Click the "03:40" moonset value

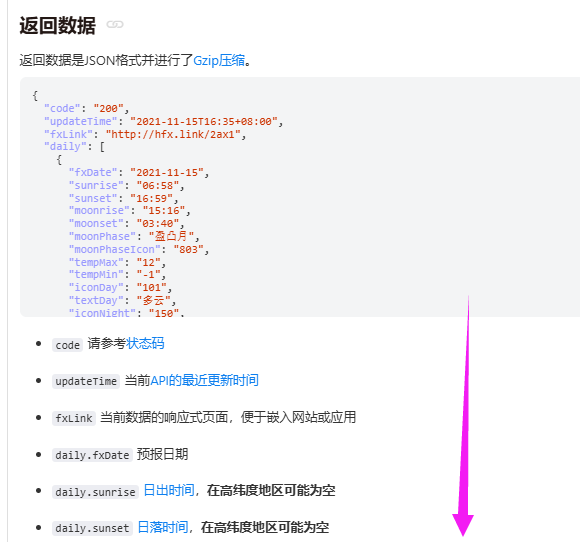158,223
